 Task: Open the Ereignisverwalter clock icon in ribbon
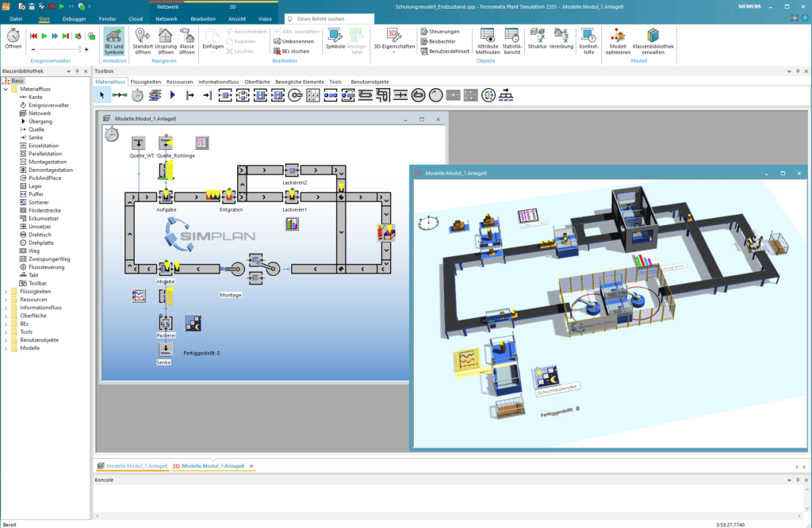pos(13,36)
